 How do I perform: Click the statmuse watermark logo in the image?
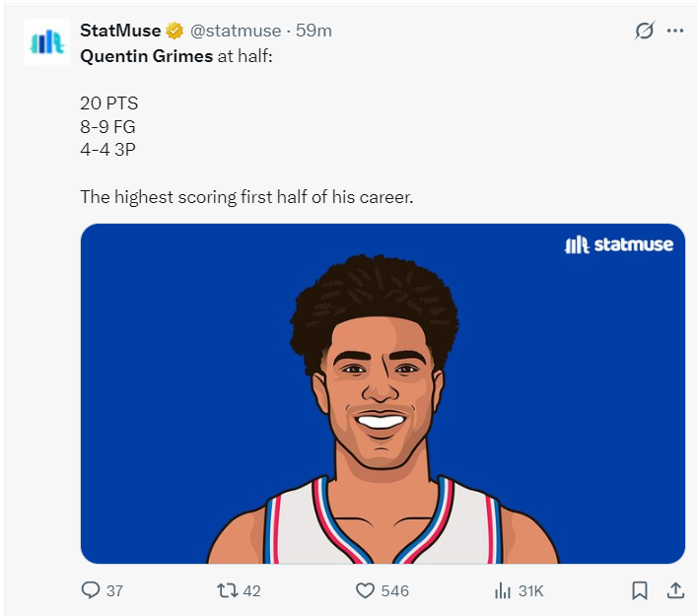click(619, 244)
